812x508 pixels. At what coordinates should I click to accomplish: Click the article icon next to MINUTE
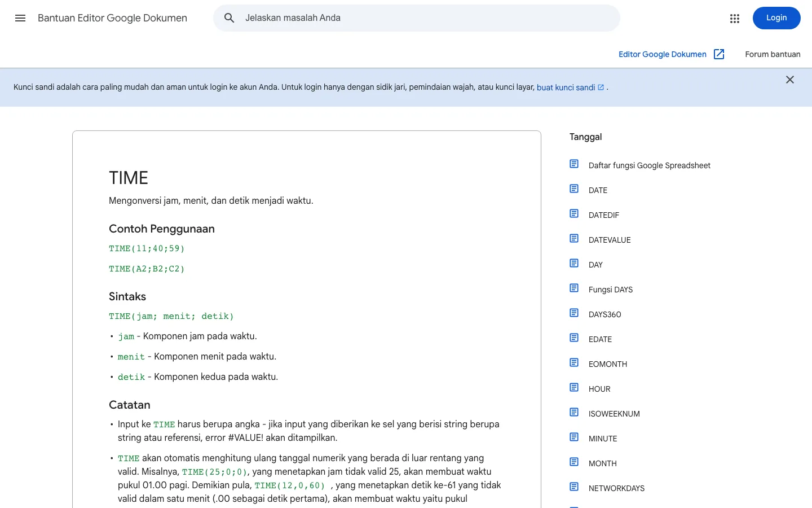[574, 437]
